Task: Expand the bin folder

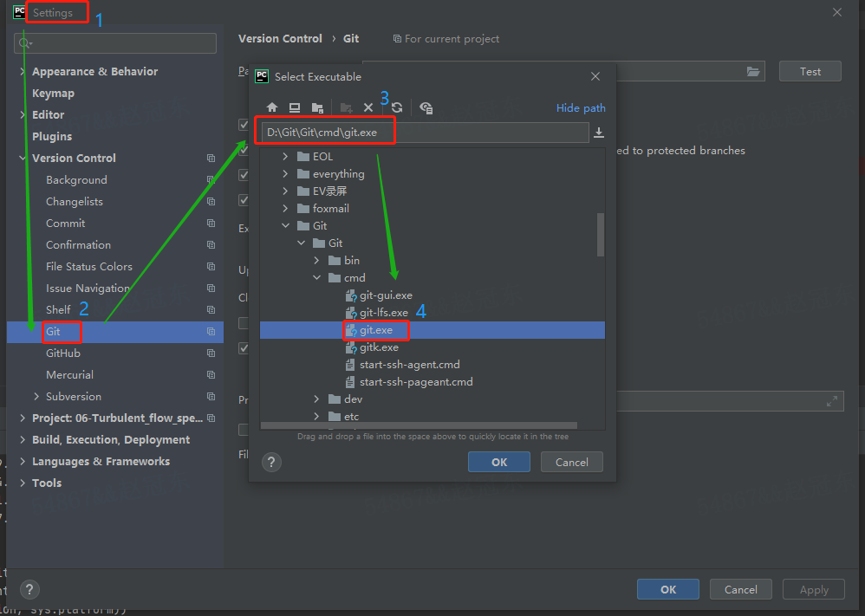Action: coord(316,260)
